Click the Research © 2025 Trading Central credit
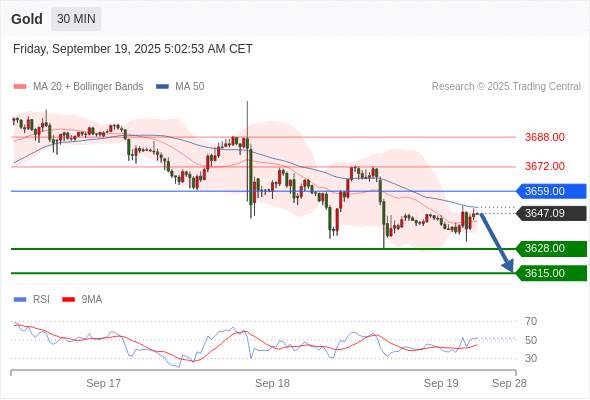This screenshot has width=590, height=400. click(x=506, y=87)
